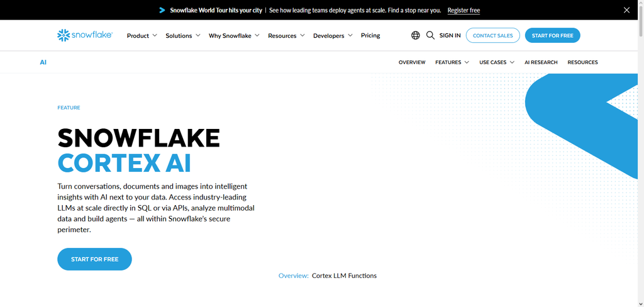Expand FEATURES sub-navigation dropdown

452,62
